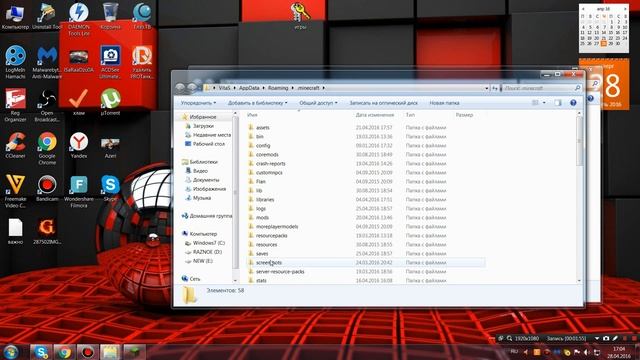Viewport: 640px width, 360px height.
Task: Sort by the Имя column header
Action: (x=252, y=115)
